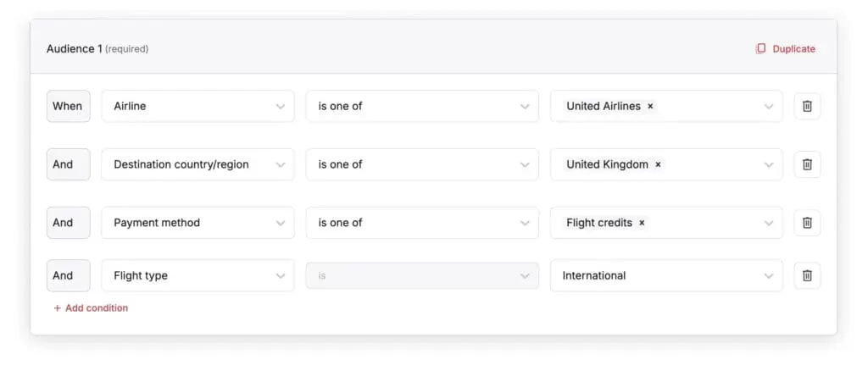Screen dimensions: 868x371
Task: Open the Airline field dropdown
Action: [198, 106]
